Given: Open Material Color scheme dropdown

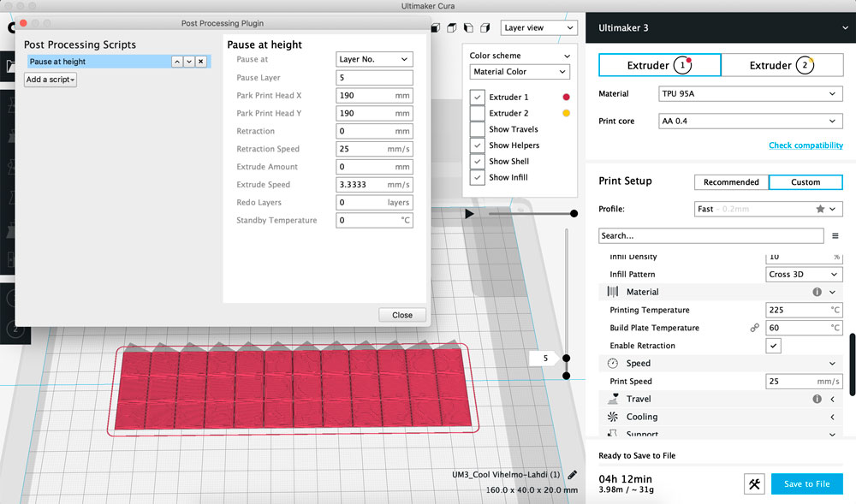Looking at the screenshot, I should (x=520, y=72).
